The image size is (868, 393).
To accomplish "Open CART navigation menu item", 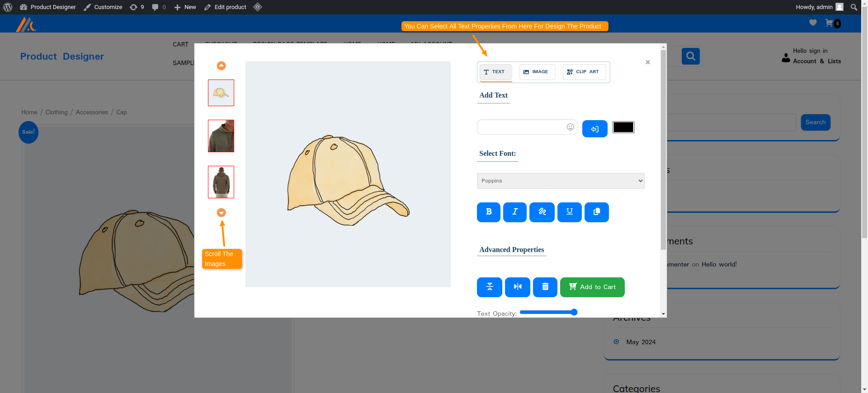I will [x=180, y=44].
